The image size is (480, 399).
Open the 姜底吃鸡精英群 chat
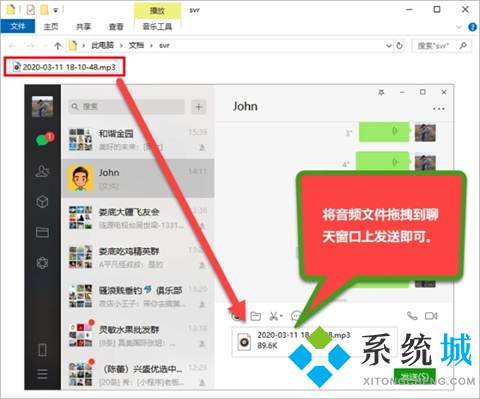(x=138, y=257)
